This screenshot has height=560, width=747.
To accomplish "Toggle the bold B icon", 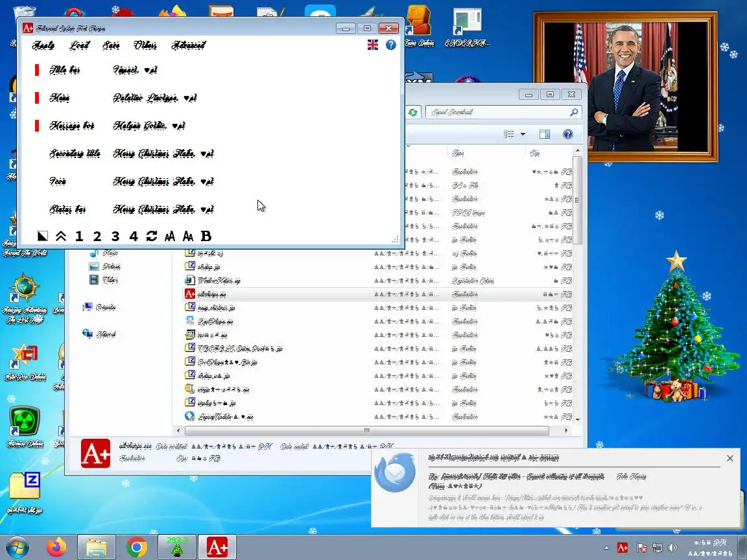I will pyautogui.click(x=206, y=236).
